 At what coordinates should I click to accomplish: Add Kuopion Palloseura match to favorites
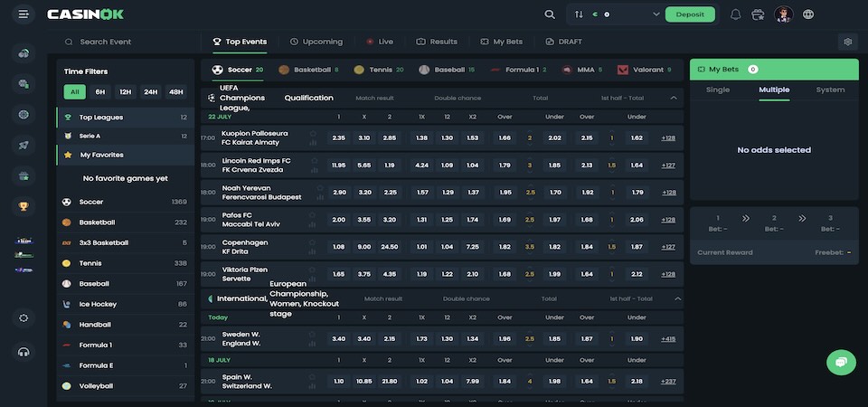point(313,134)
